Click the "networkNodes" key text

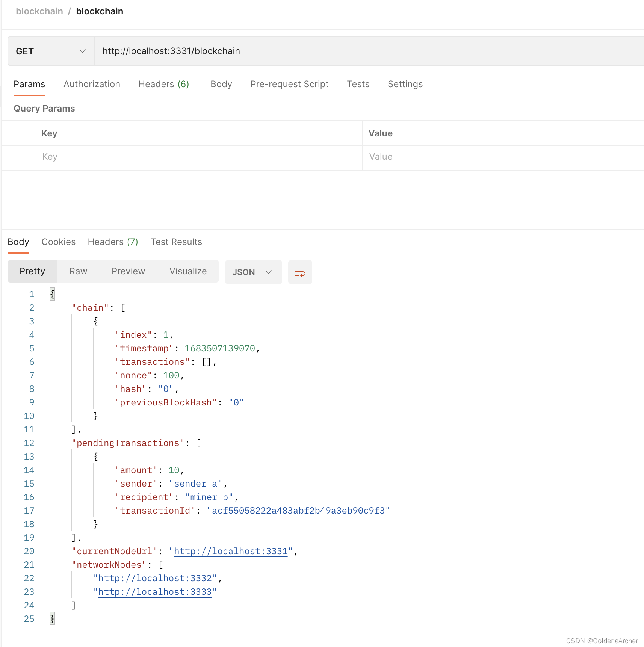[109, 565]
